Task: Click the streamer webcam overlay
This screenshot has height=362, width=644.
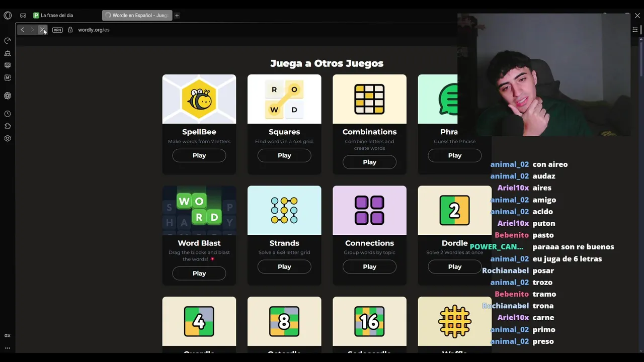Action: pos(544,74)
